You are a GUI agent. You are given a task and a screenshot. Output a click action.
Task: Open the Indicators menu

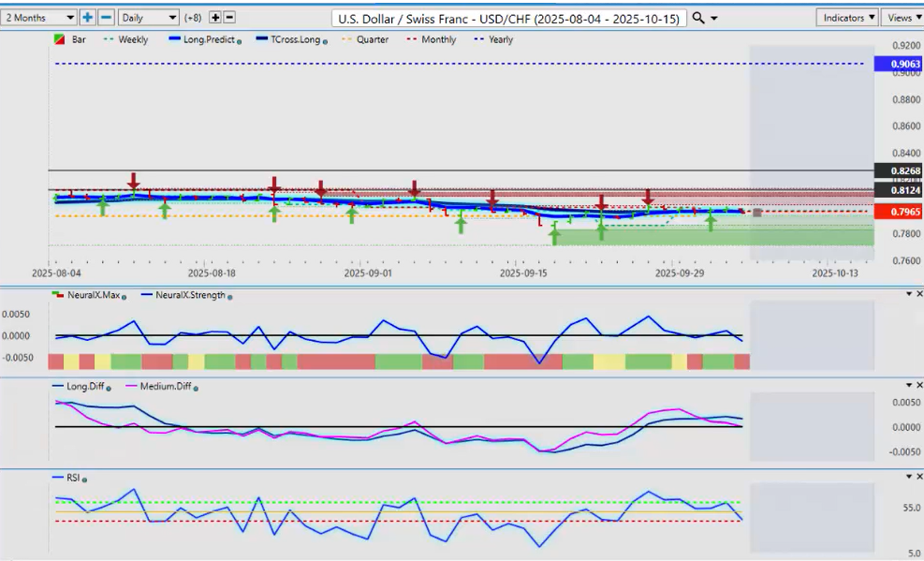tap(847, 18)
